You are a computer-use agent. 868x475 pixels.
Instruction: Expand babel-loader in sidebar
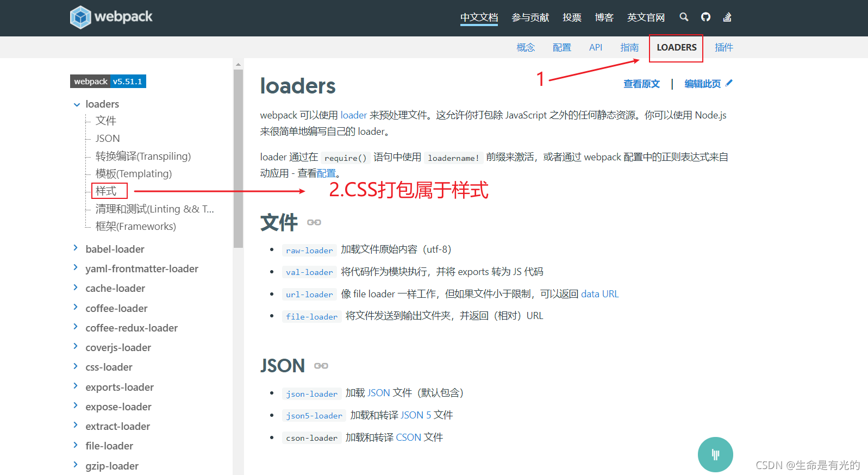(76, 248)
